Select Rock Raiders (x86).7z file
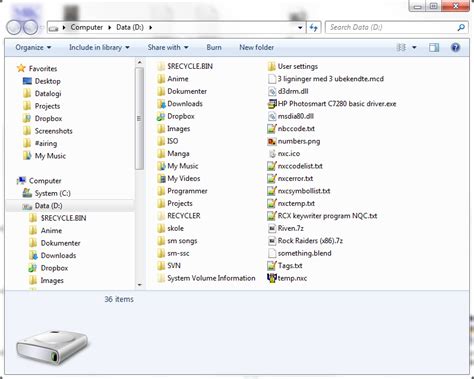Screen dimensions: 474x379 (305, 241)
